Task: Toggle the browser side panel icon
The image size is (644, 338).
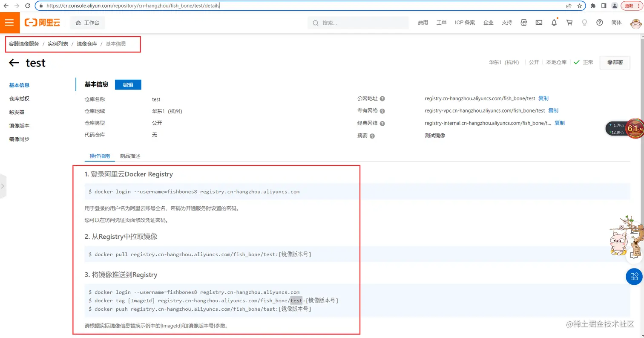Action: (604, 6)
